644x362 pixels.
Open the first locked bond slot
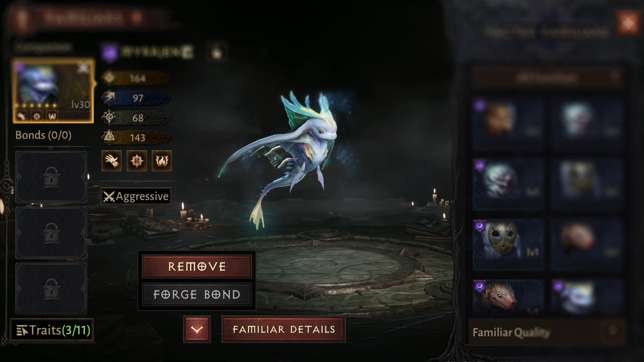[51, 177]
